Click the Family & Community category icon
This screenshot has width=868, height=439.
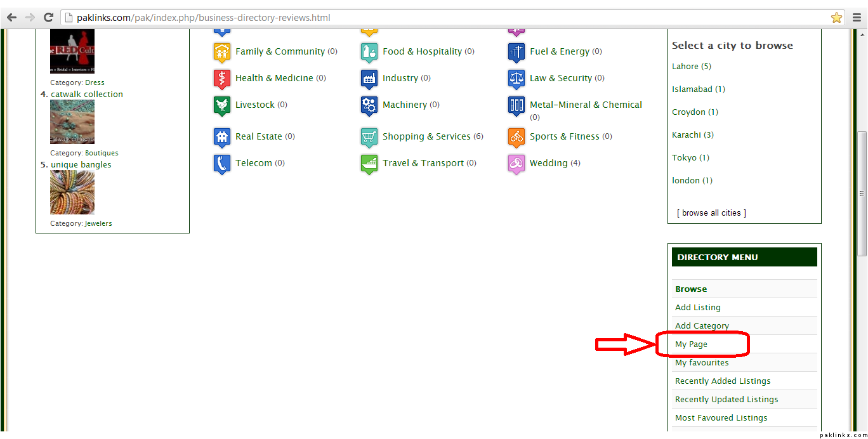222,52
